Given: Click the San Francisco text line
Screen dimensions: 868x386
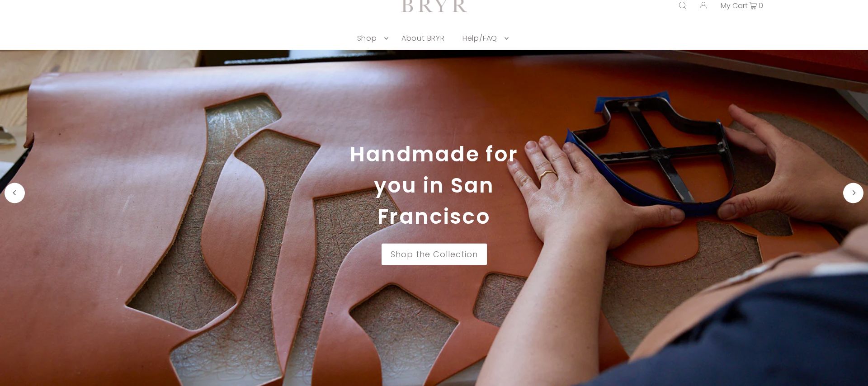Looking at the screenshot, I should pyautogui.click(x=434, y=201).
